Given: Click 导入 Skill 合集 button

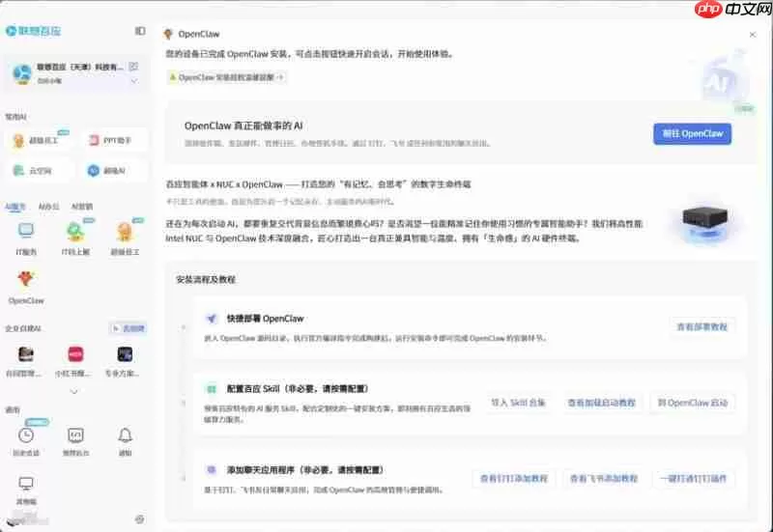Looking at the screenshot, I should (x=518, y=403).
